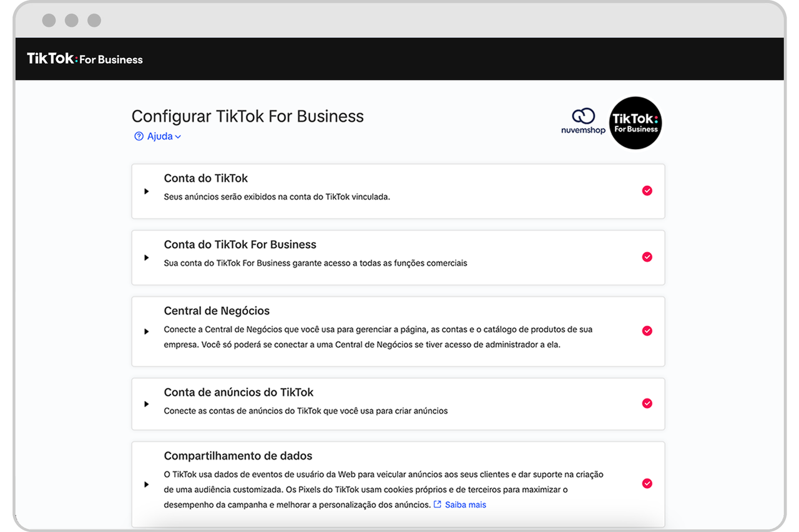Click the second gray window control dot

coord(72,21)
